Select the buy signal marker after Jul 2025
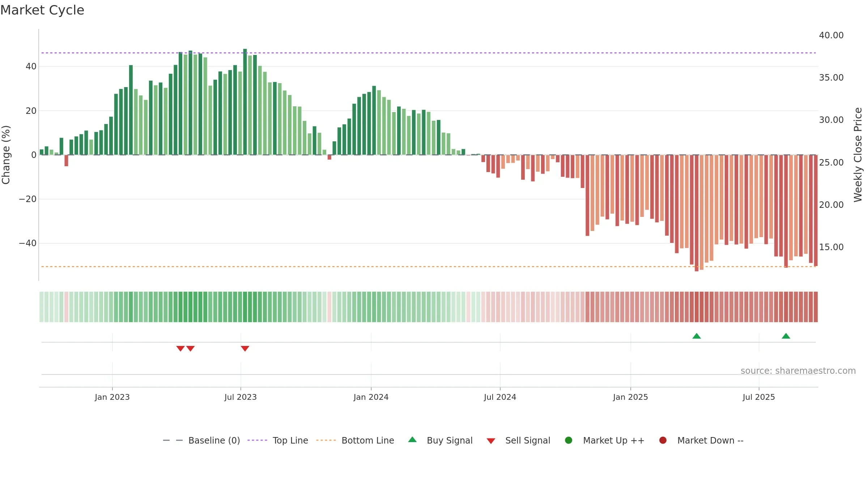 [x=786, y=336]
